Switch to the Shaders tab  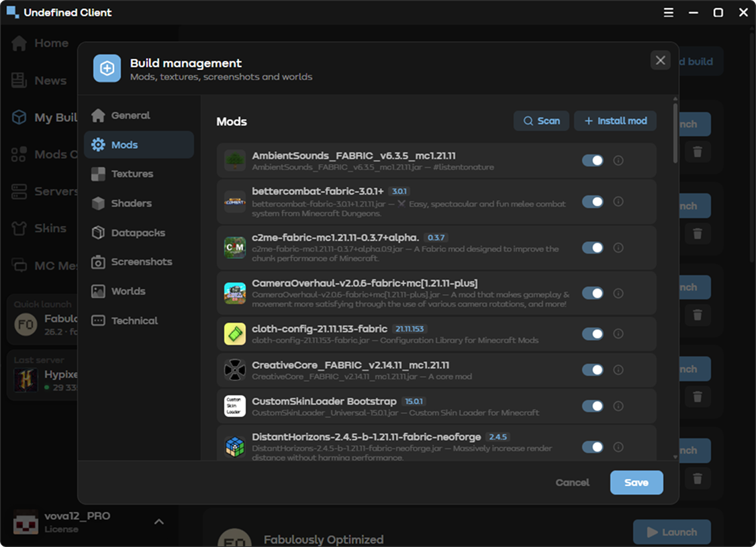click(x=139, y=203)
